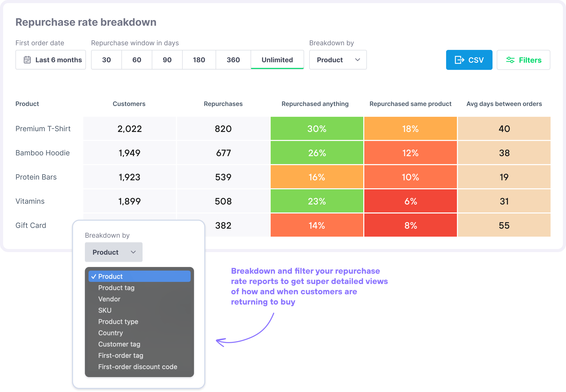The width and height of the screenshot is (566, 392).
Task: Click the chevron in the popup Product dropdown
Action: (x=133, y=252)
